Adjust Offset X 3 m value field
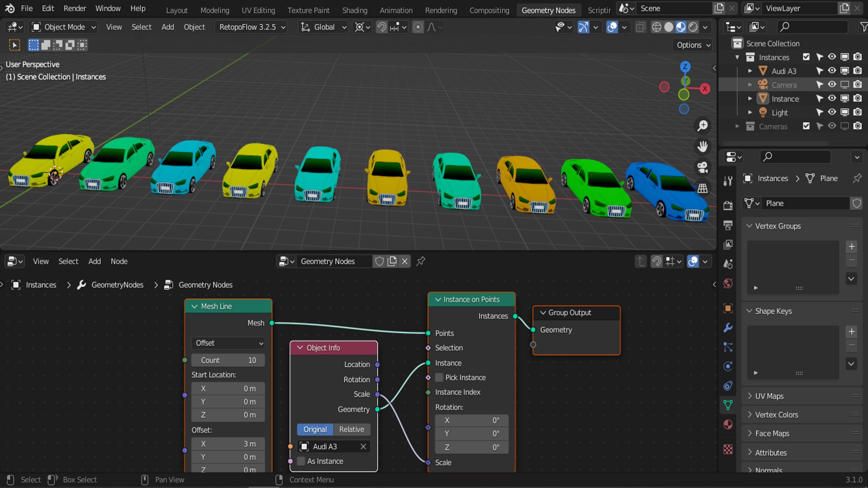This screenshot has width=868, height=488. click(x=228, y=444)
